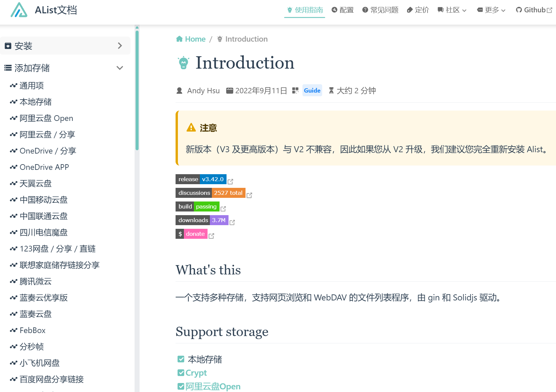Open the 阿里云盘Open storage link
This screenshot has width=556, height=392.
[x=213, y=386]
